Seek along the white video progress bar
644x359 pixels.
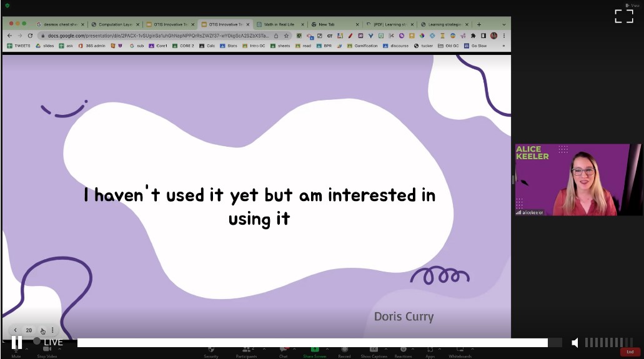click(x=312, y=343)
